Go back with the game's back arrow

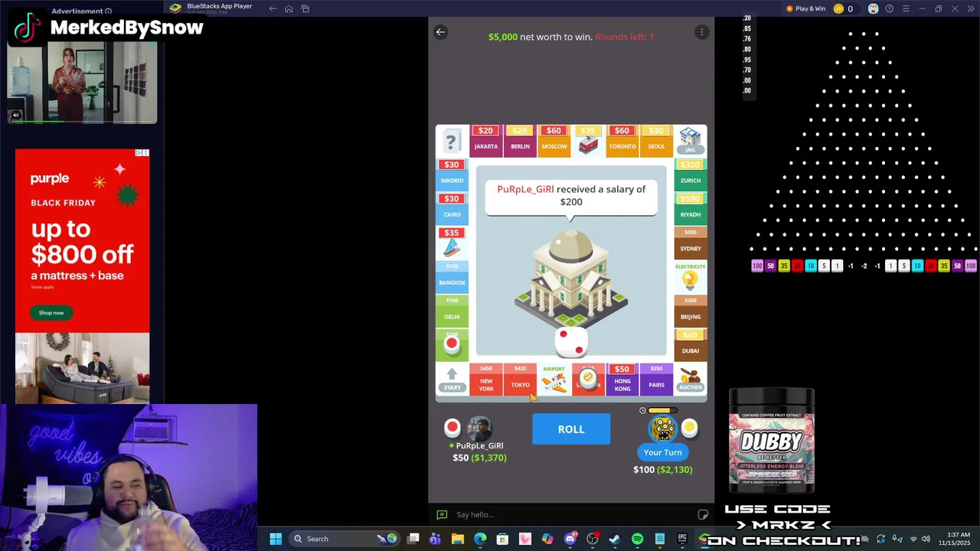coord(440,32)
